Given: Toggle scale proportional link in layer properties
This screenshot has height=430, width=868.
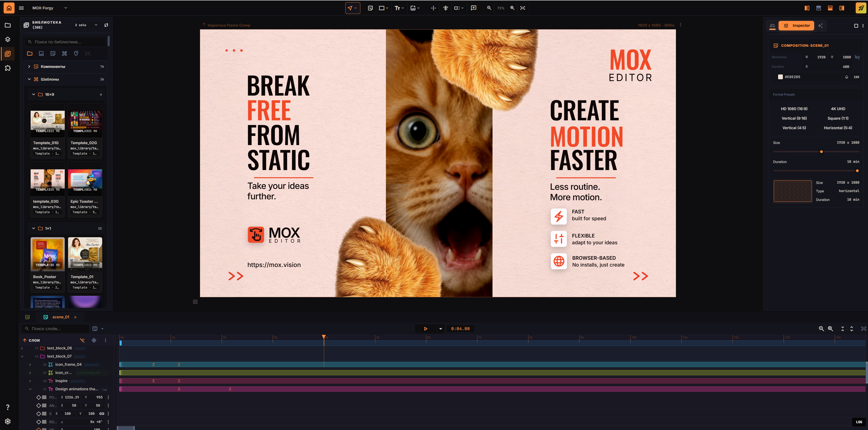Looking at the screenshot, I should 101,413.
